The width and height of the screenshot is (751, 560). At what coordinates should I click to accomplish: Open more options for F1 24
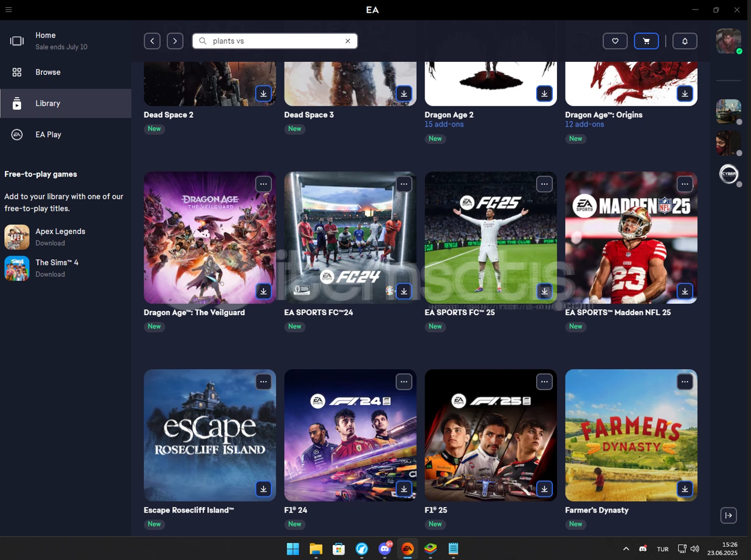(x=404, y=381)
